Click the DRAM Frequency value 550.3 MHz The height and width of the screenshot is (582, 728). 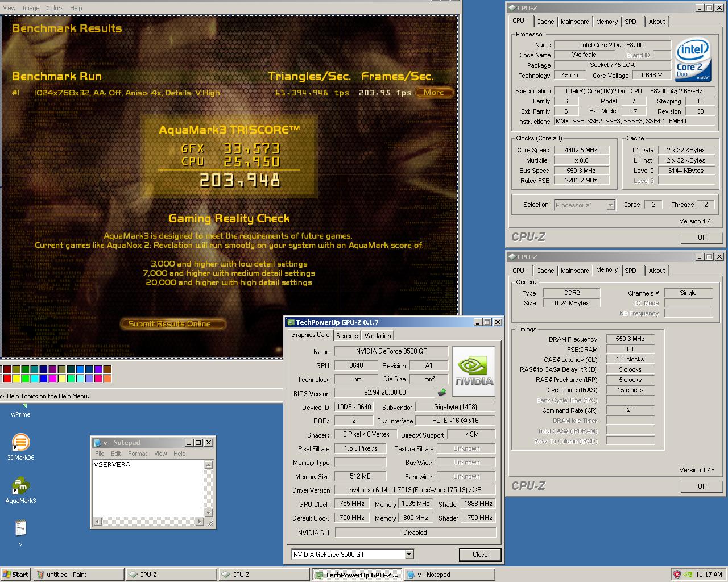click(630, 339)
